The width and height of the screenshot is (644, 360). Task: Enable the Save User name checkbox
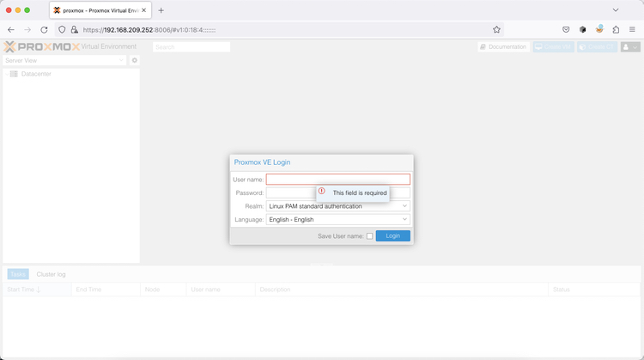point(370,236)
